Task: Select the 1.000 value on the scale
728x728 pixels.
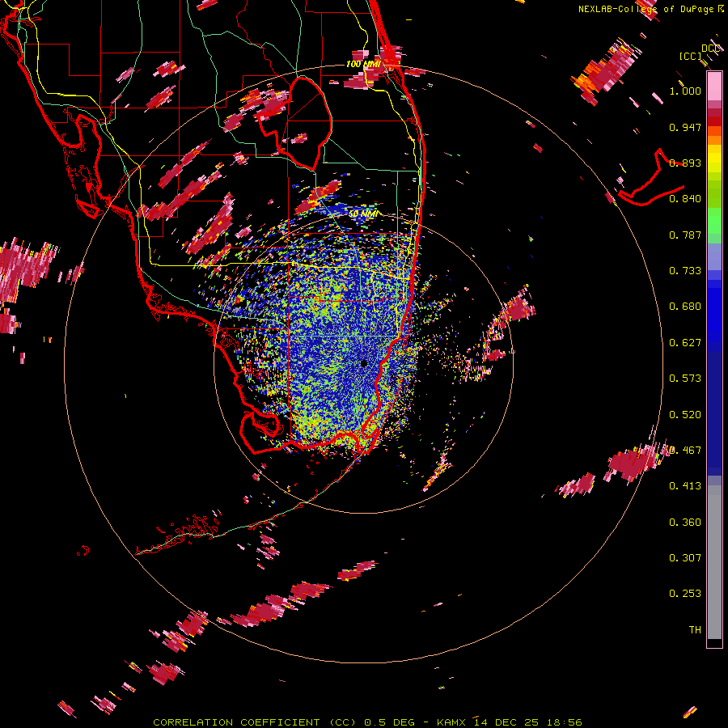Action: click(685, 91)
